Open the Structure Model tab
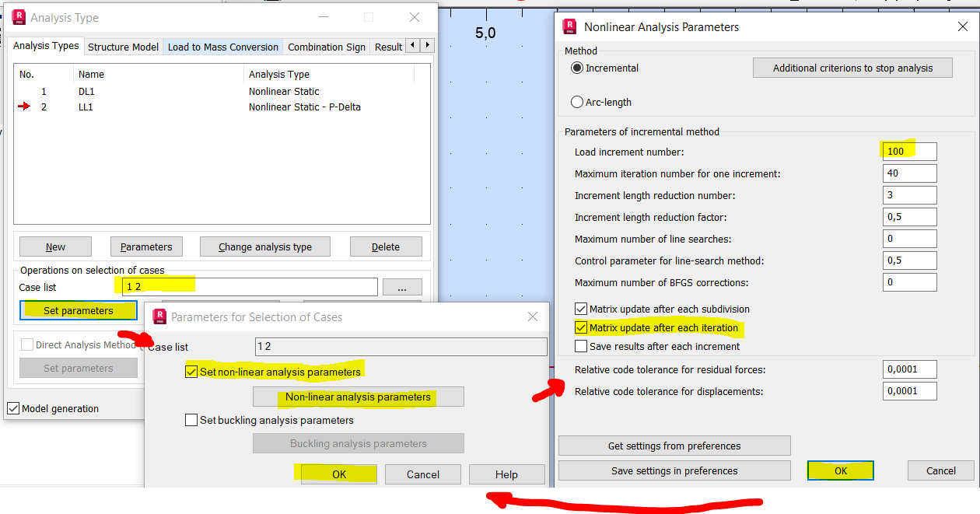The width and height of the screenshot is (980, 514). (123, 47)
